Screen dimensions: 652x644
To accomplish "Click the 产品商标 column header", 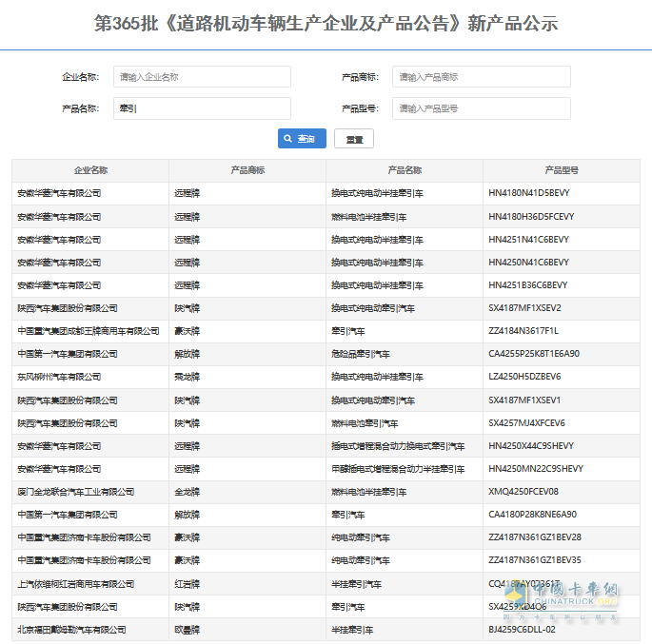I will point(247,170).
